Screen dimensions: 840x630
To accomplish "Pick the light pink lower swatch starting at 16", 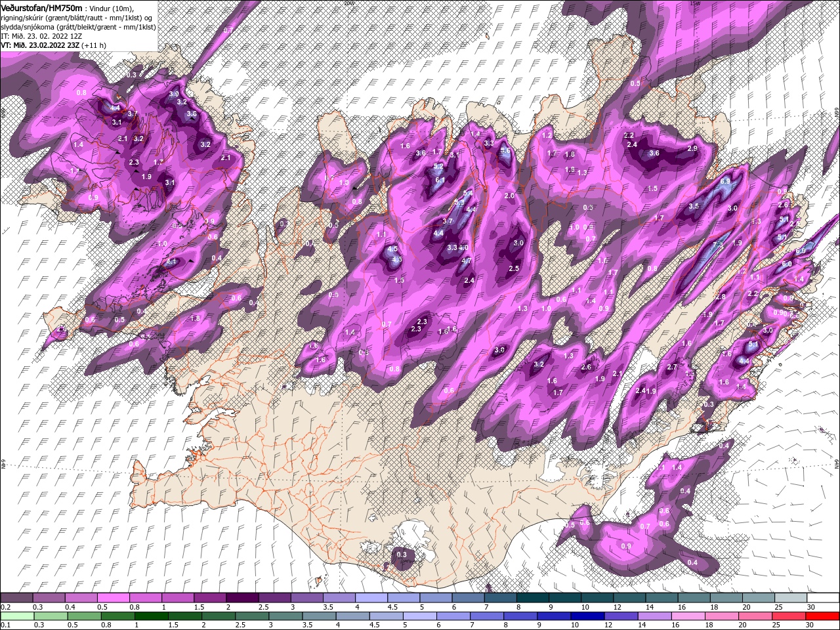I will pos(688,616).
